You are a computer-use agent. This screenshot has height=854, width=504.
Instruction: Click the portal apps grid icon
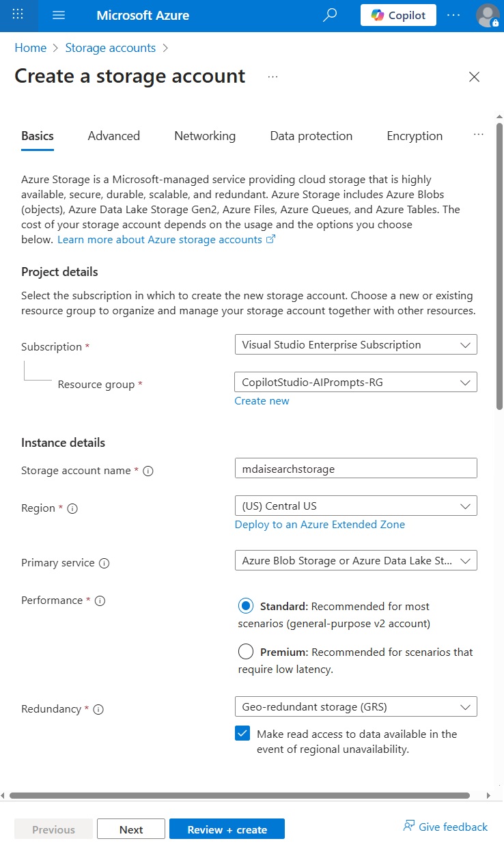pyautogui.click(x=18, y=14)
